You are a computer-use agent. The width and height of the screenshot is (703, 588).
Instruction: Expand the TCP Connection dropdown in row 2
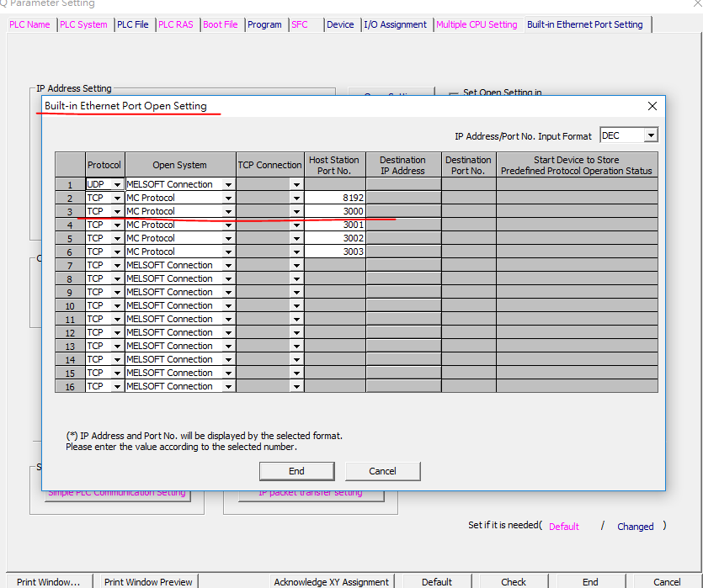[x=296, y=198]
